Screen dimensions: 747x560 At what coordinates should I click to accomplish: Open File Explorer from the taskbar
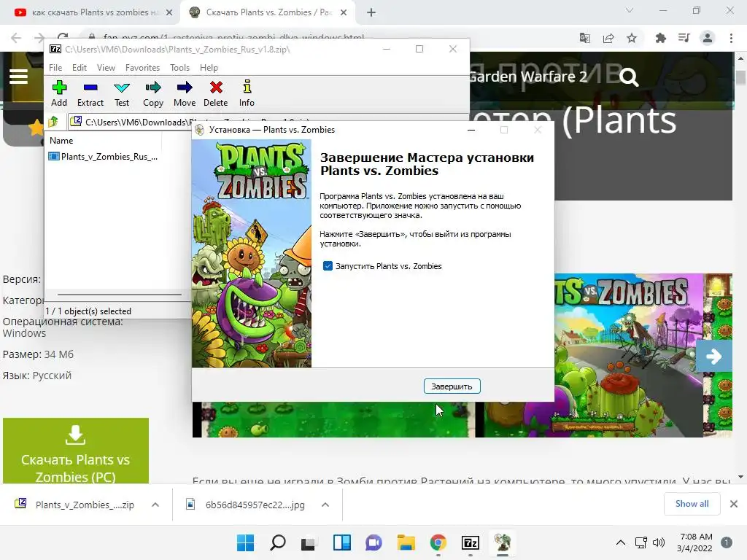406,542
